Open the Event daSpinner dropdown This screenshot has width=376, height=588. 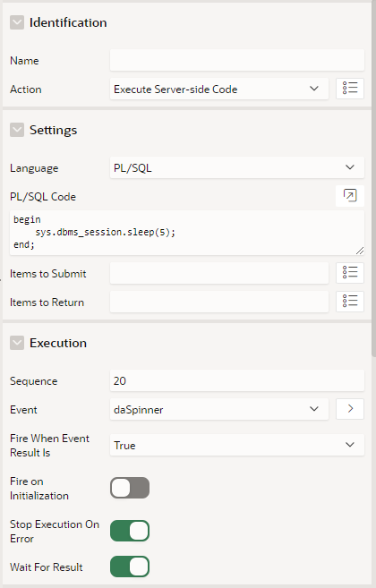(x=219, y=409)
